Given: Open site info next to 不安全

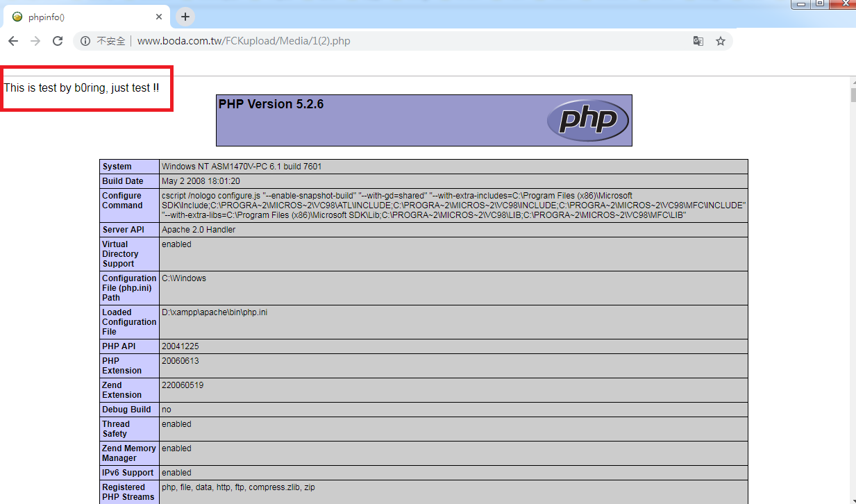Looking at the screenshot, I should point(85,41).
